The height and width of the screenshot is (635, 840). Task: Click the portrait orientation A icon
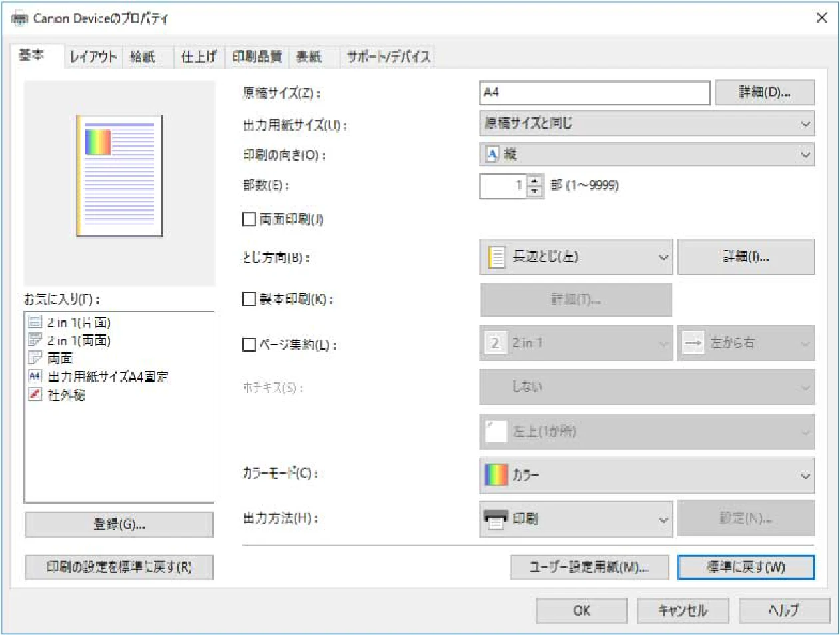pos(492,154)
